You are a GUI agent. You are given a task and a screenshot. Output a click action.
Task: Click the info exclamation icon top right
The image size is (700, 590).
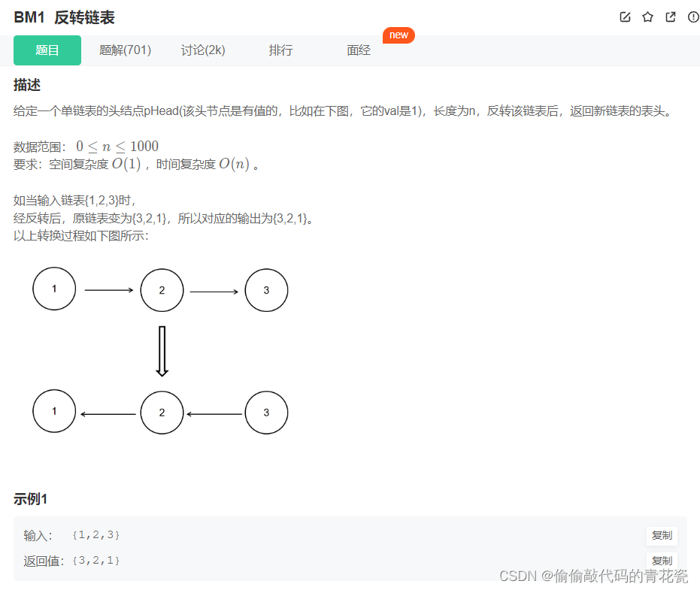click(692, 17)
